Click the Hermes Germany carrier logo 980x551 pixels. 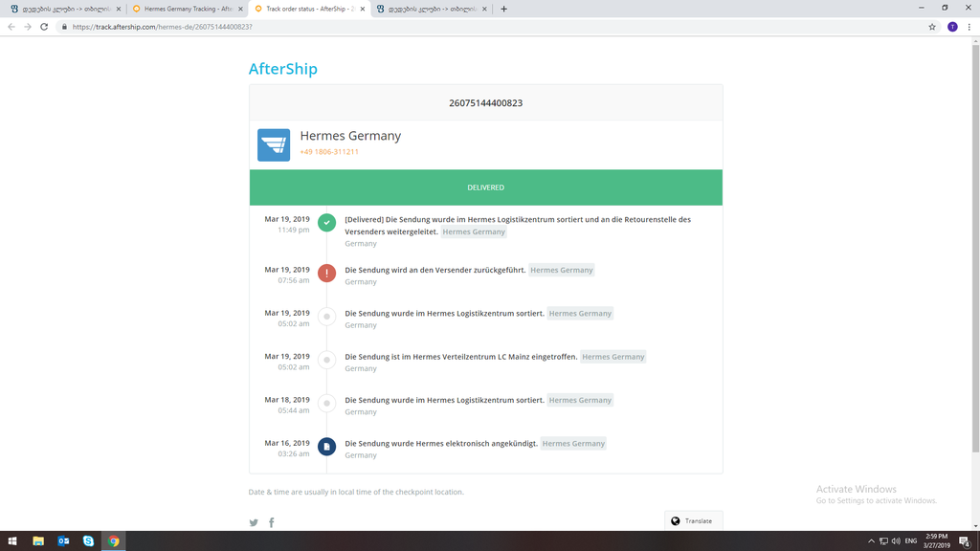[274, 145]
